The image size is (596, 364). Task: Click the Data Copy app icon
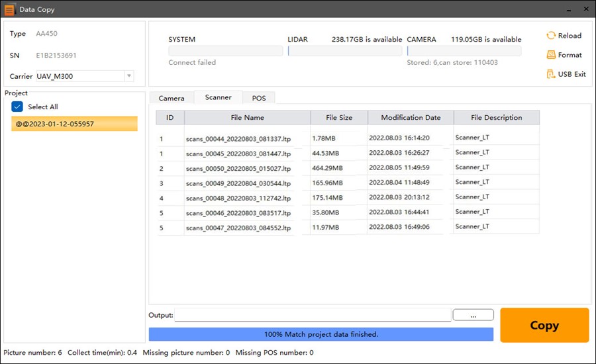coord(9,9)
